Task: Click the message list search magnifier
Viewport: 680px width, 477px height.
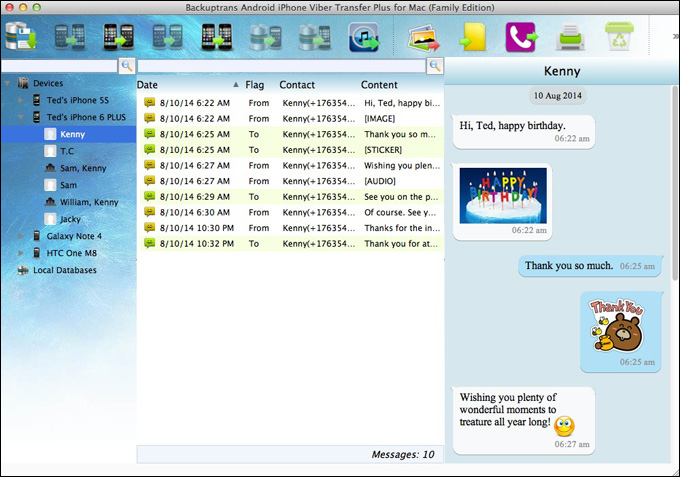Action: coord(435,66)
